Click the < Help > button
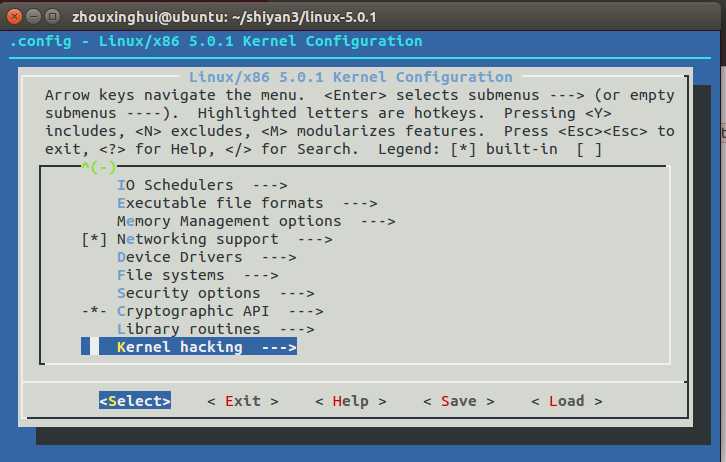 point(350,401)
